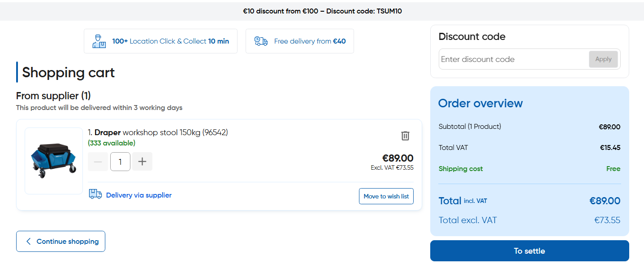This screenshot has width=644, height=264.
Task: Click the To settle checkout button
Action: [x=529, y=251]
